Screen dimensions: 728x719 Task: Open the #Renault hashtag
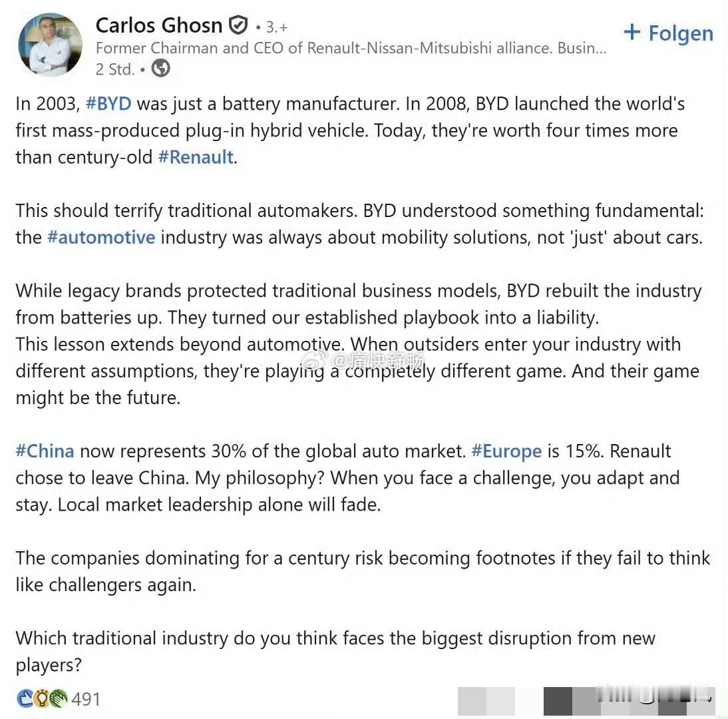point(195,157)
